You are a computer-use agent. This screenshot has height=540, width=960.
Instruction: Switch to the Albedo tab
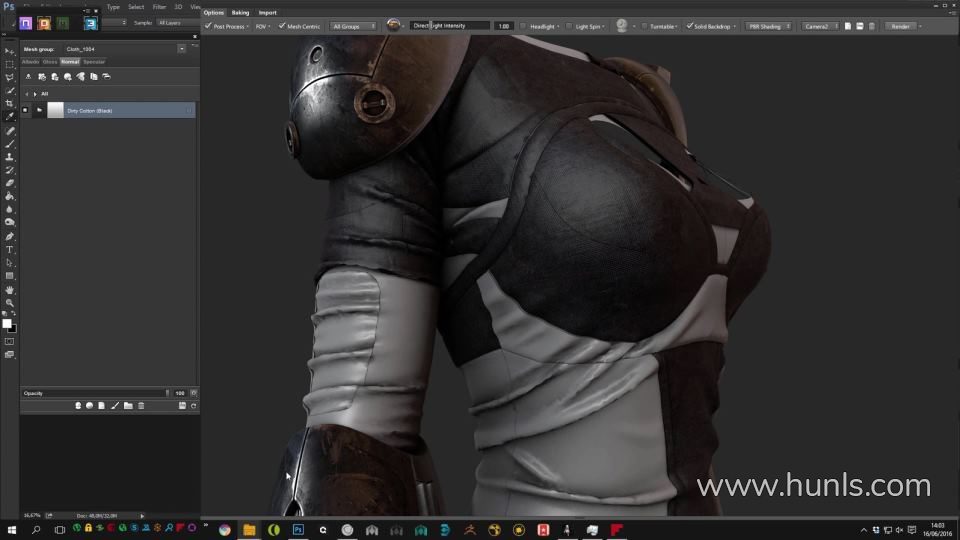click(x=30, y=62)
